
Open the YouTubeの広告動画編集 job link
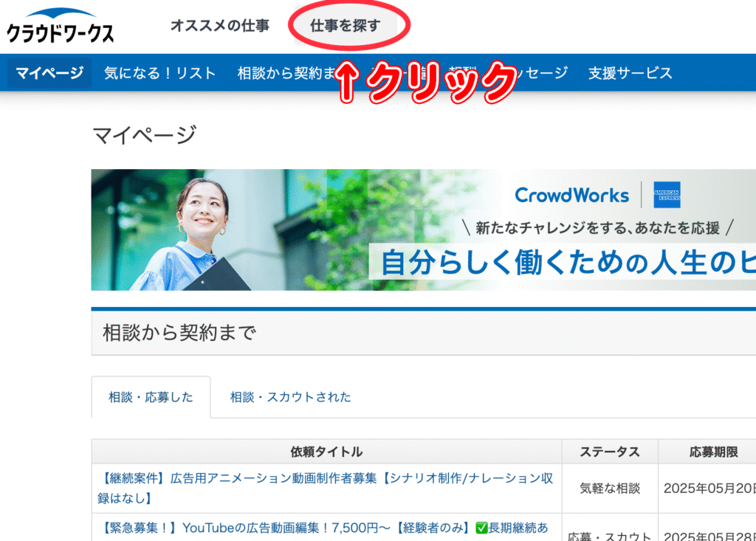(x=324, y=528)
